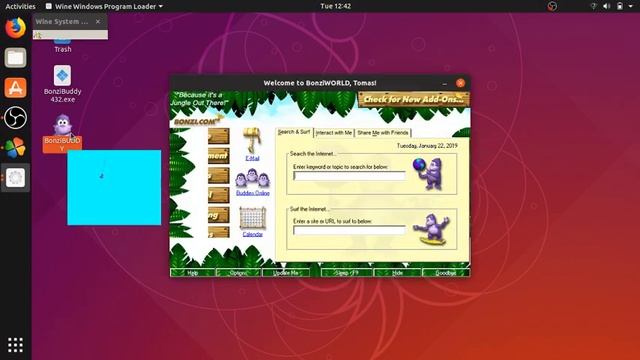Open the clock and calendar menu
640x360 pixels.
[336, 6]
